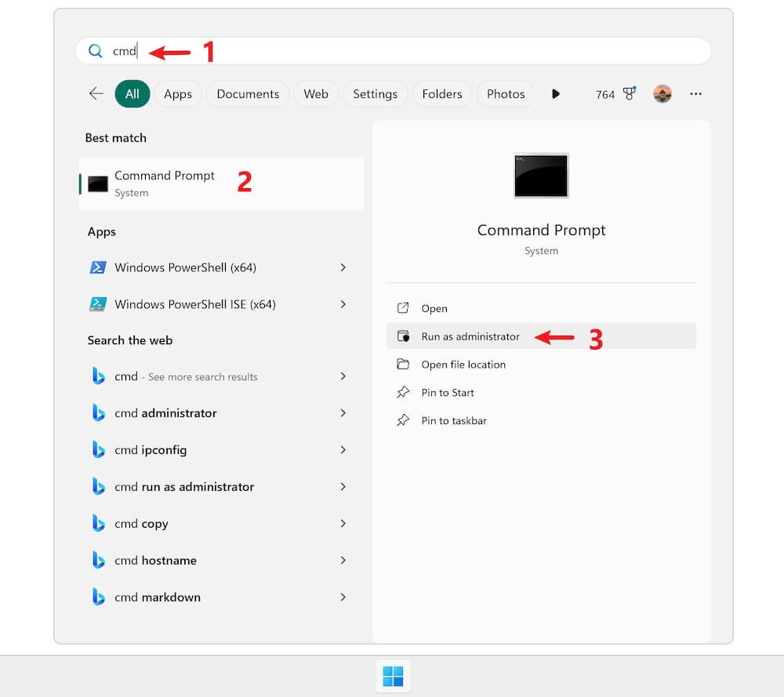
Task: Click the Bing icon beside cmd run as administrator
Action: click(99, 487)
